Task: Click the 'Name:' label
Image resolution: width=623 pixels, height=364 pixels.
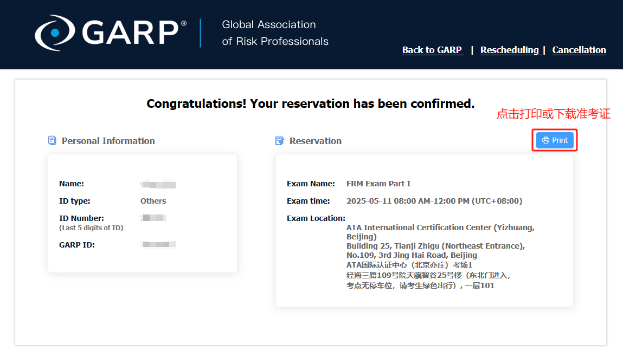Action: click(x=72, y=184)
